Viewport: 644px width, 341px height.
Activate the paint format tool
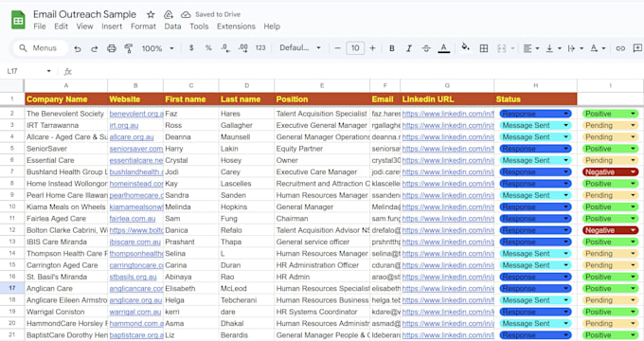(x=129, y=48)
